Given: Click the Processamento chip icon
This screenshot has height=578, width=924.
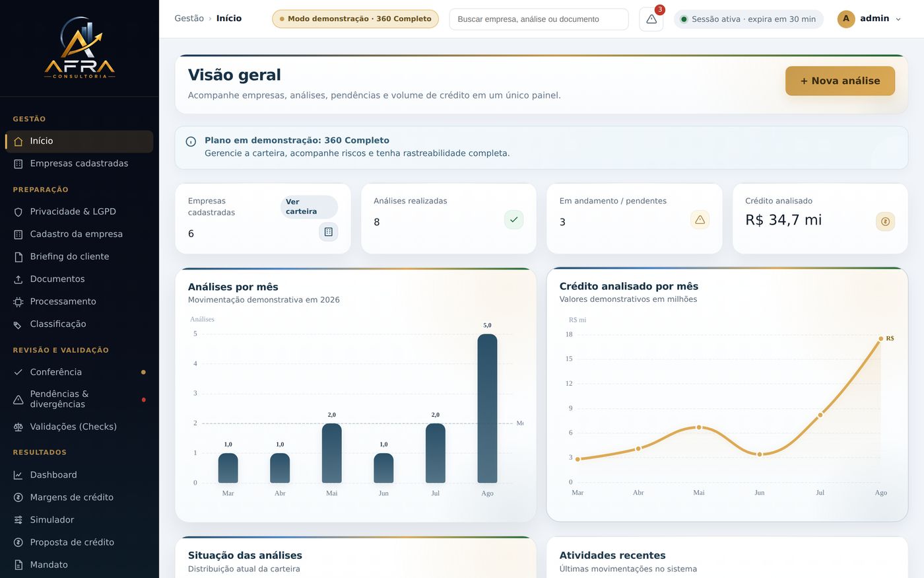Looking at the screenshot, I should (18, 302).
